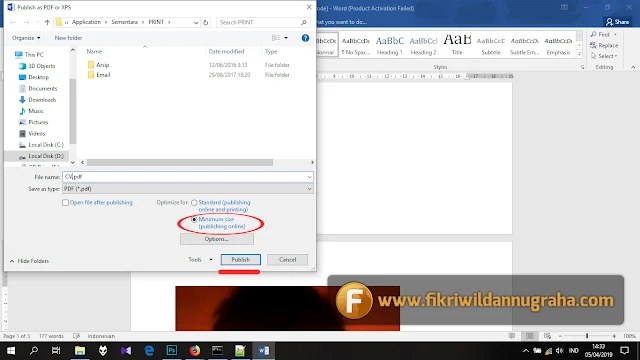
Task: Expand the address path history dropdown
Action: tap(196, 22)
